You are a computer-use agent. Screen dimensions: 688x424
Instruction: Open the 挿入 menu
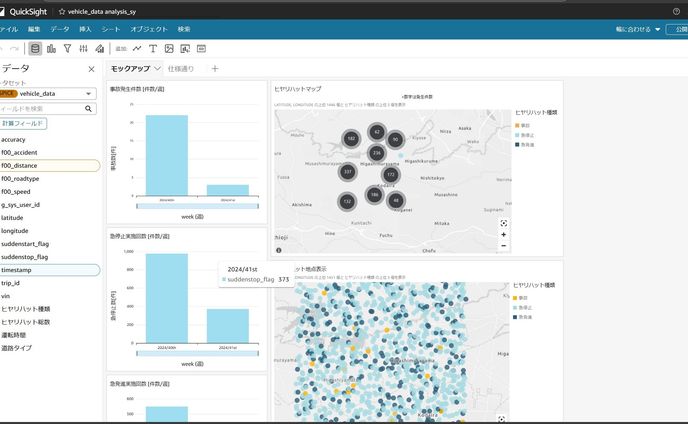pos(85,30)
